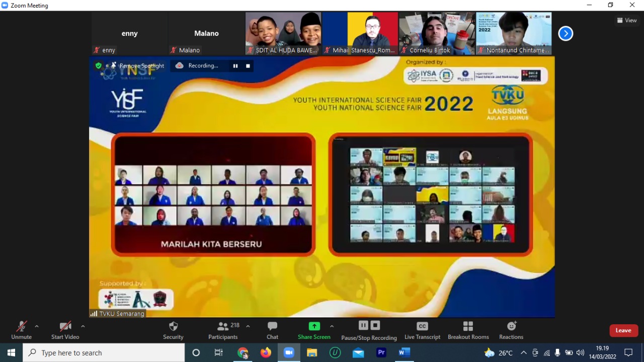Expand video options arrow beside Start Video
This screenshot has height=362, width=644.
[x=83, y=326]
